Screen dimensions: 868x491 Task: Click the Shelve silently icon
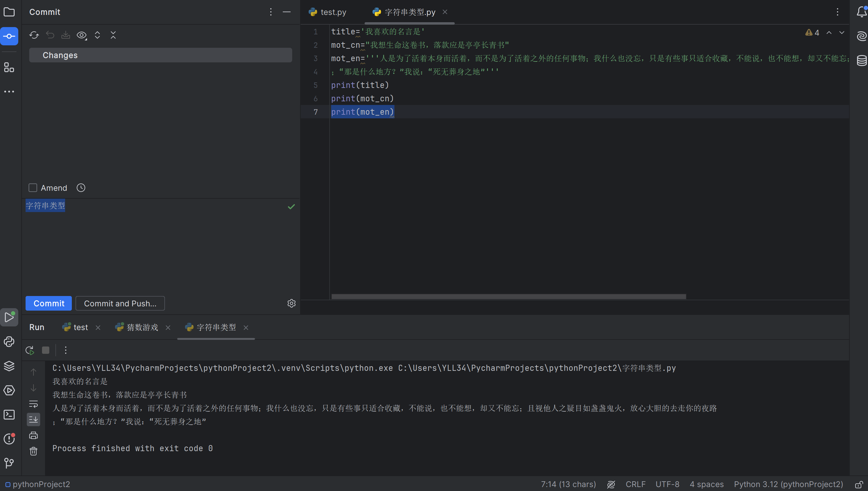coord(66,35)
